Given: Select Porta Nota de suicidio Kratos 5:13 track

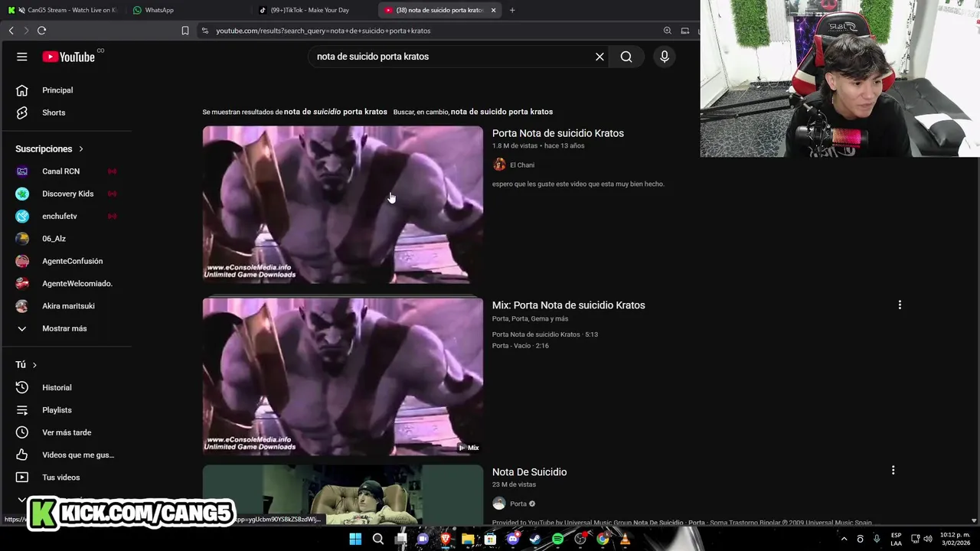Looking at the screenshot, I should (545, 334).
